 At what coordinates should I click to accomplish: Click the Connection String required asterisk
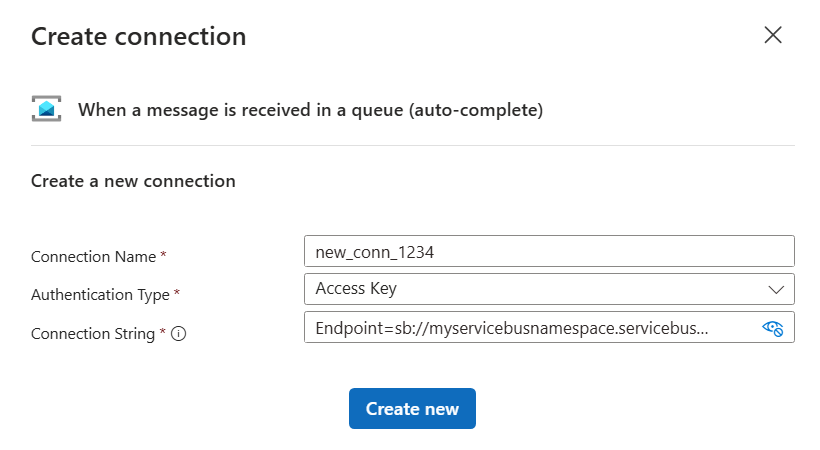coord(162,333)
